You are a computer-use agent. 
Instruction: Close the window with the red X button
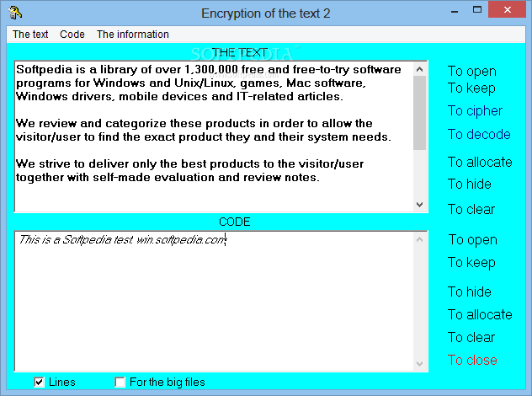(x=508, y=9)
